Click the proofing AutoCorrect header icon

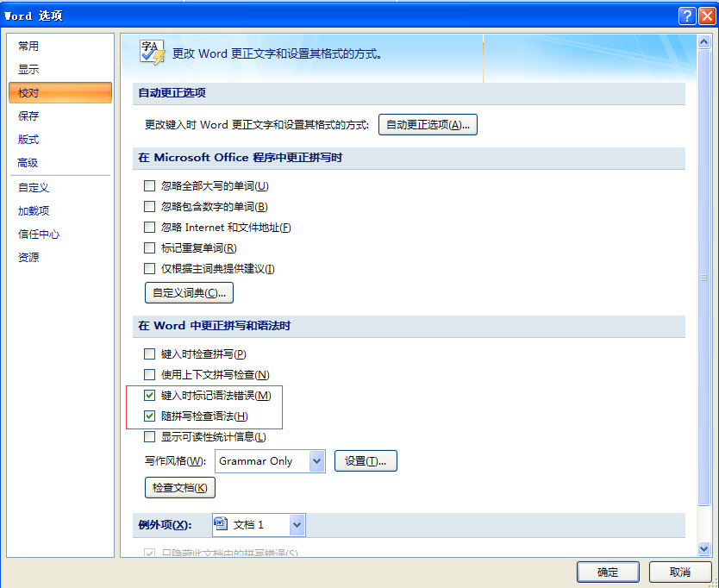(x=153, y=53)
